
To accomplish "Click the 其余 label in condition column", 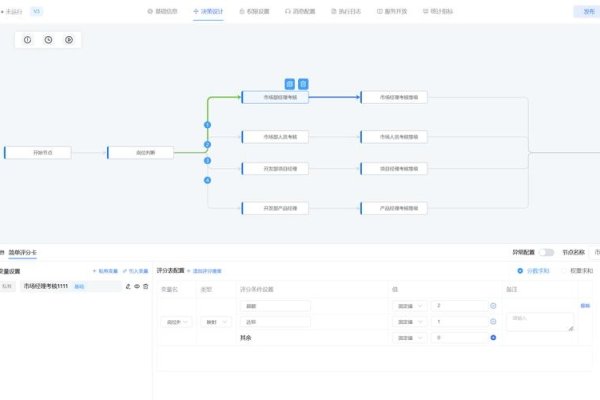I will coord(246,338).
